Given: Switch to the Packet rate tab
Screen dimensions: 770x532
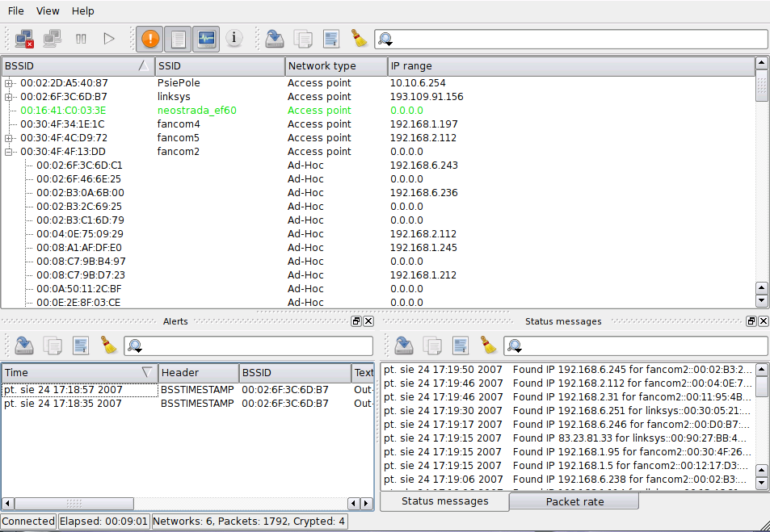Looking at the screenshot, I should click(574, 501).
